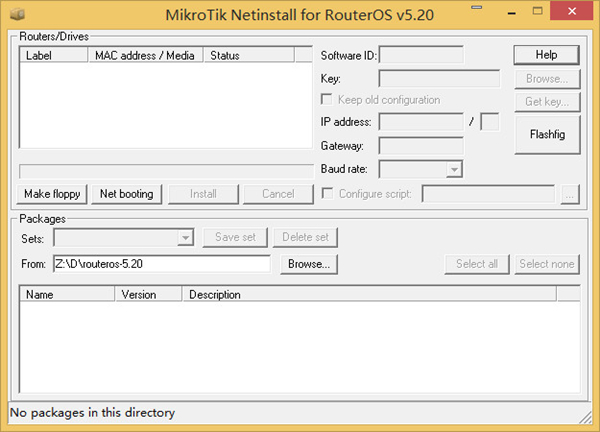
Task: Click the Netinstall app icon in title bar
Action: (x=17, y=14)
